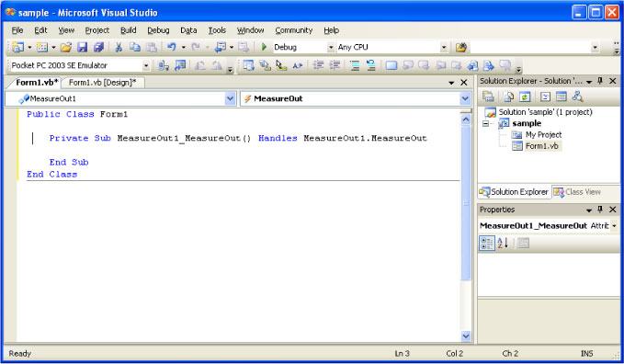Comment out selected lines icon

point(355,65)
